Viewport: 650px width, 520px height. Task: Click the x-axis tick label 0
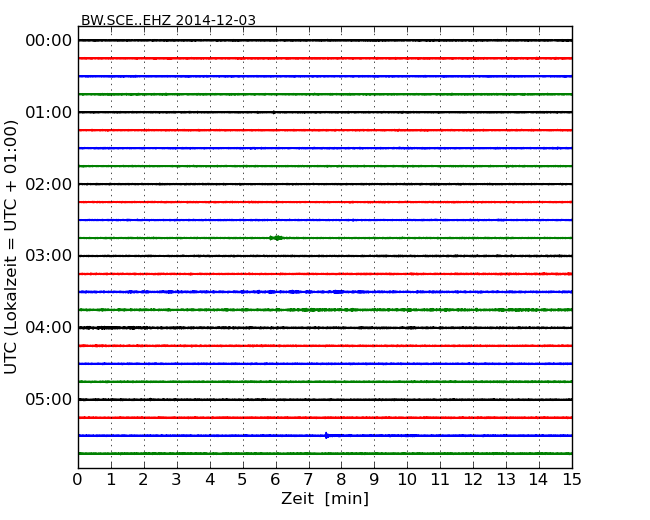[78, 479]
